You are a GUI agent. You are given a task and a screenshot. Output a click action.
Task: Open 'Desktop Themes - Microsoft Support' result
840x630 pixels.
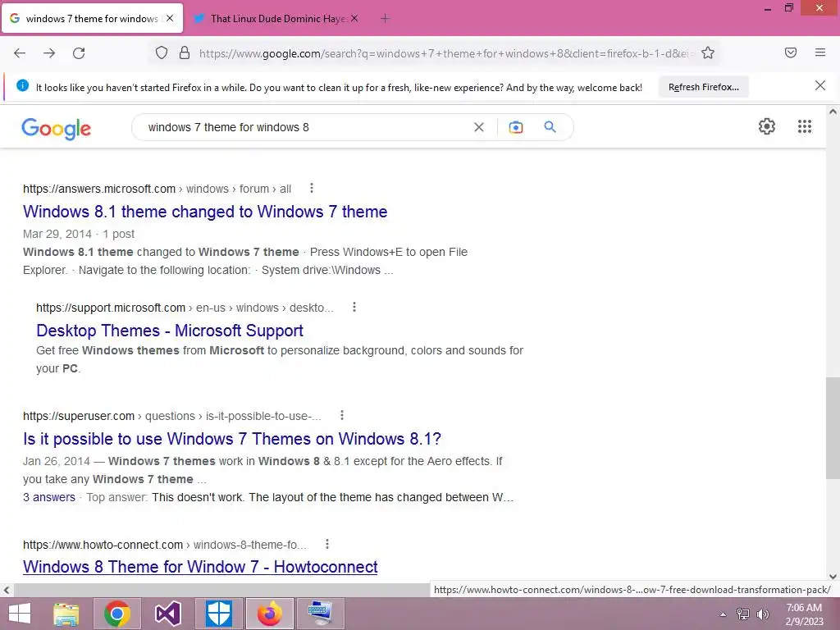pos(170,331)
